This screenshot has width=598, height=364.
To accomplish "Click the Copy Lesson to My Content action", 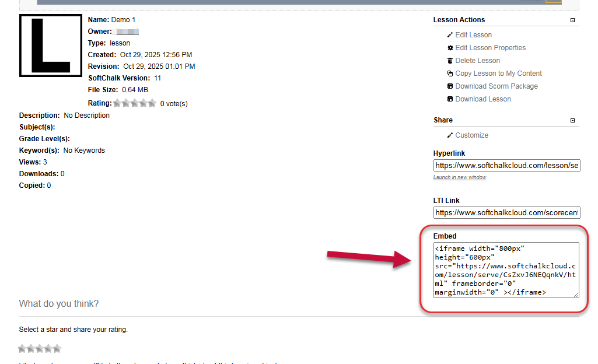I will [499, 73].
